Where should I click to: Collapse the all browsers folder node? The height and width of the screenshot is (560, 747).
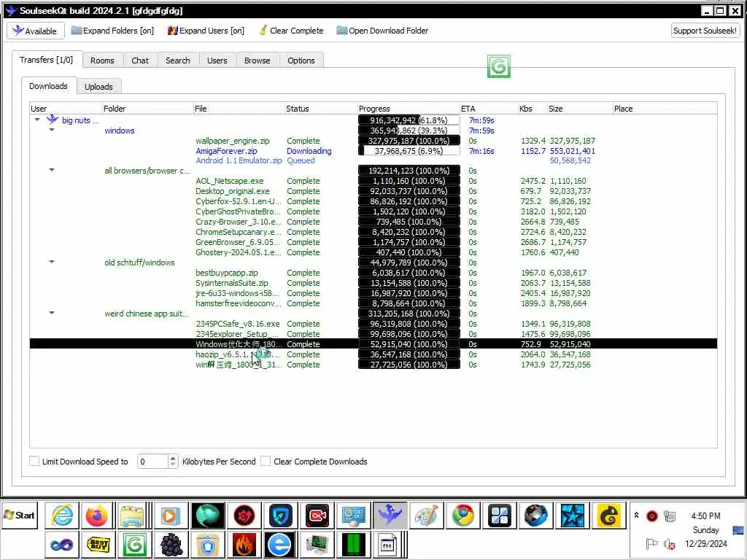click(x=52, y=169)
